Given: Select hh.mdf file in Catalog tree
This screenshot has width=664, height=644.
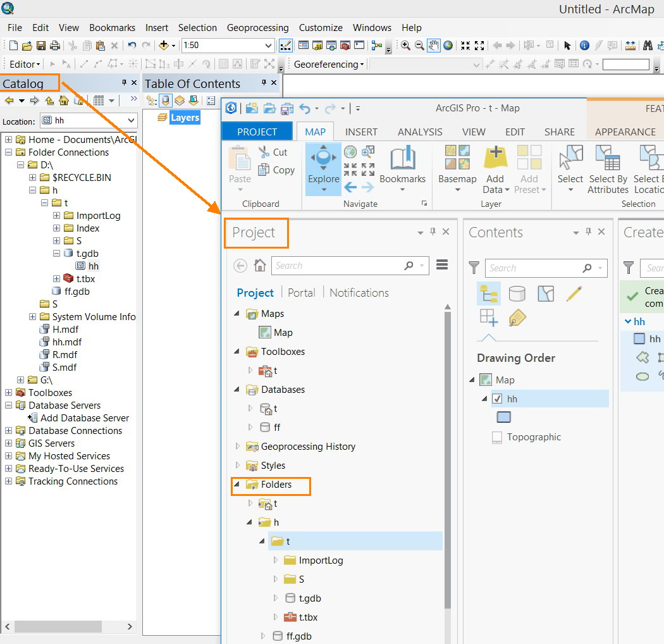Looking at the screenshot, I should pyautogui.click(x=61, y=342).
